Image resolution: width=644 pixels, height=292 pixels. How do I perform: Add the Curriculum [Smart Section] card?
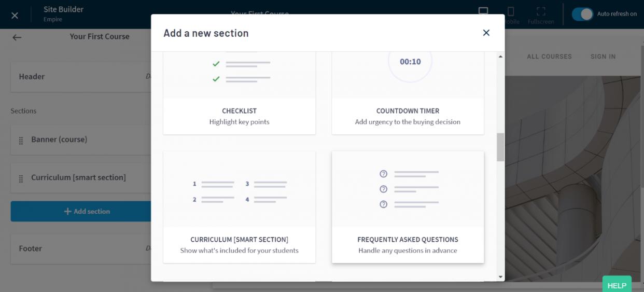(x=239, y=206)
